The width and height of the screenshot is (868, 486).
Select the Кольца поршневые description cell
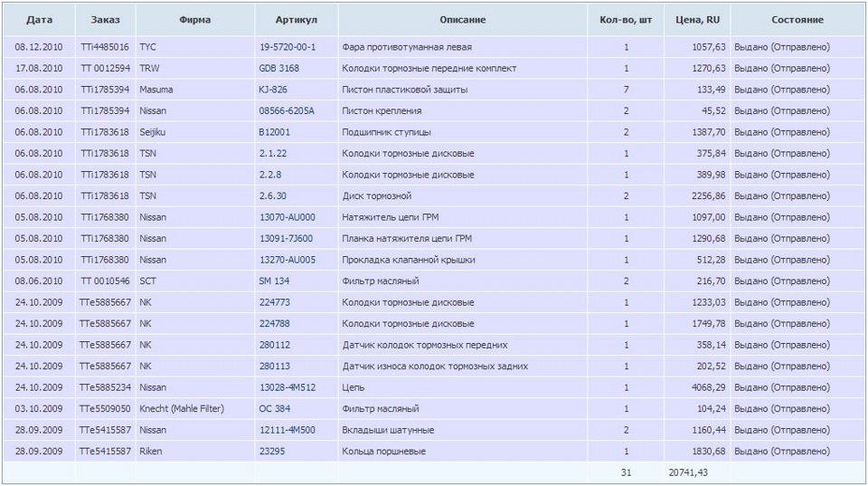coord(383,452)
